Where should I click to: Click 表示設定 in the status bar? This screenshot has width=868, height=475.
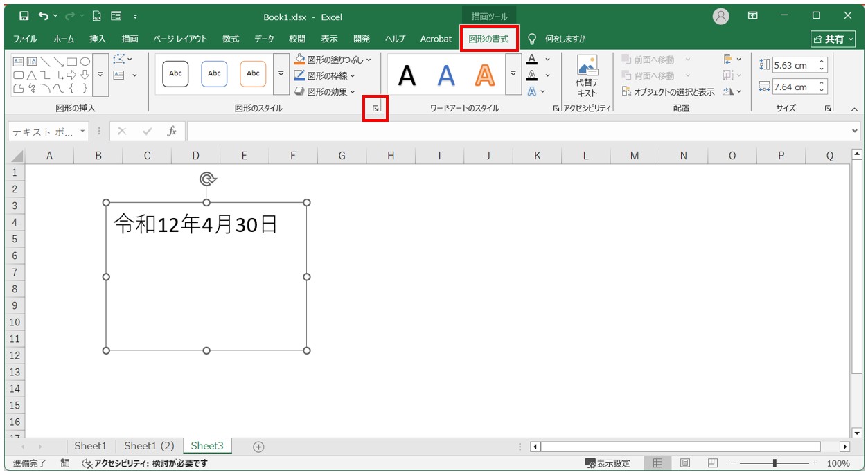[608, 463]
